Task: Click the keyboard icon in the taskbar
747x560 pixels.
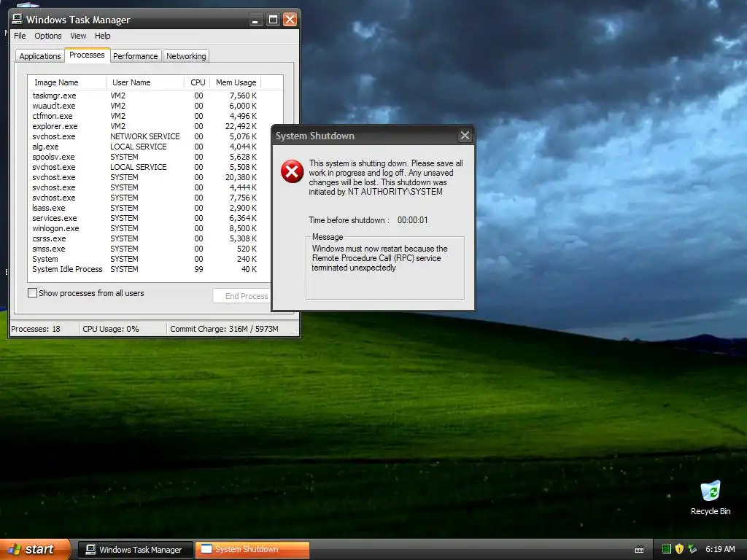Action: (639, 550)
